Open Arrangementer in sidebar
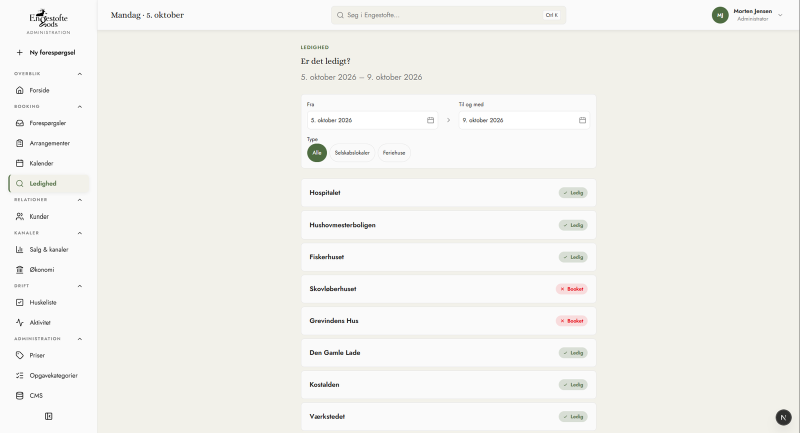The height and width of the screenshot is (433, 800). coord(48,143)
